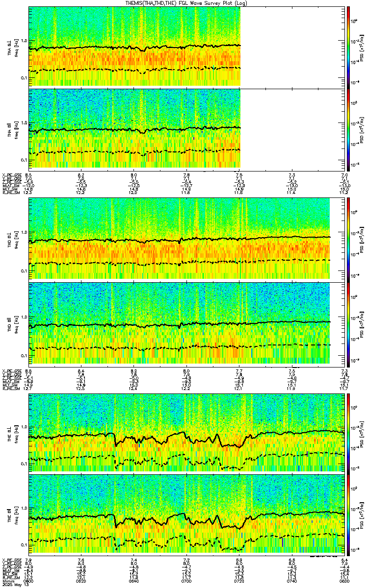This screenshot has width=368, height=588.
Task: Click the 0720 time tick label
Action: point(239,582)
